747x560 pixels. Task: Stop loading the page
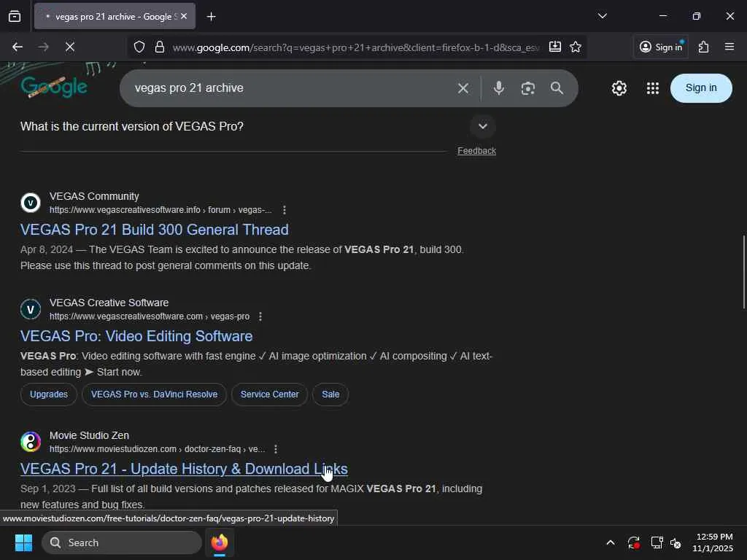[x=69, y=47]
